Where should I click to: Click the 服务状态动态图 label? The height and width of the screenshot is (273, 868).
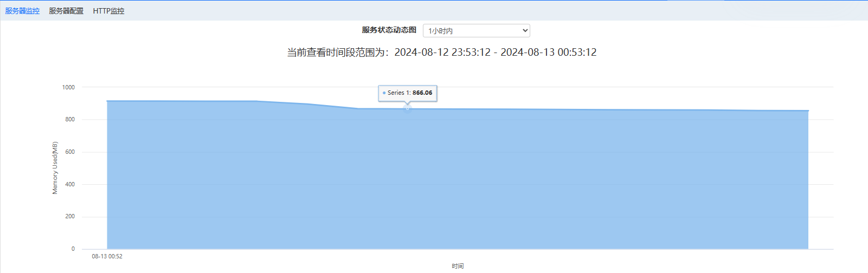(389, 30)
